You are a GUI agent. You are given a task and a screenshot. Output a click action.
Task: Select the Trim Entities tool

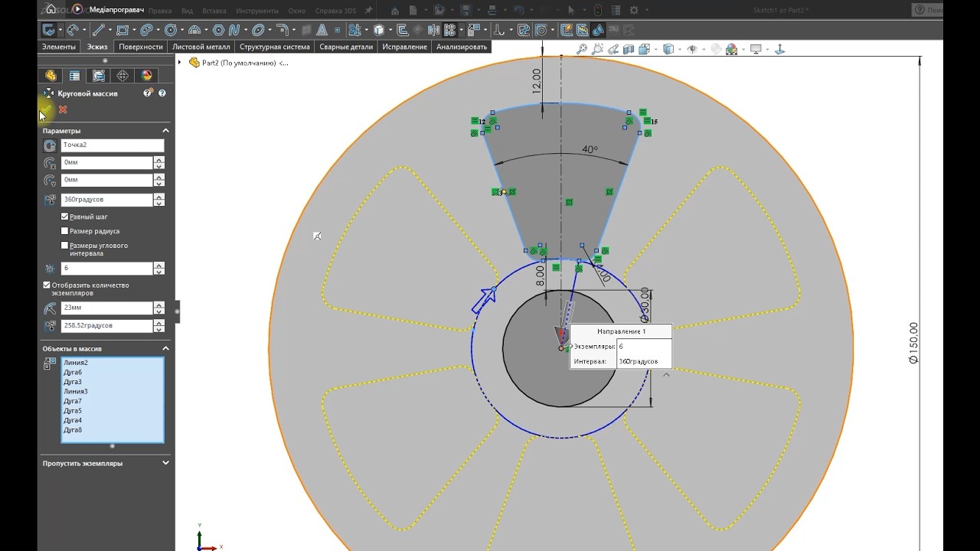coord(354,30)
